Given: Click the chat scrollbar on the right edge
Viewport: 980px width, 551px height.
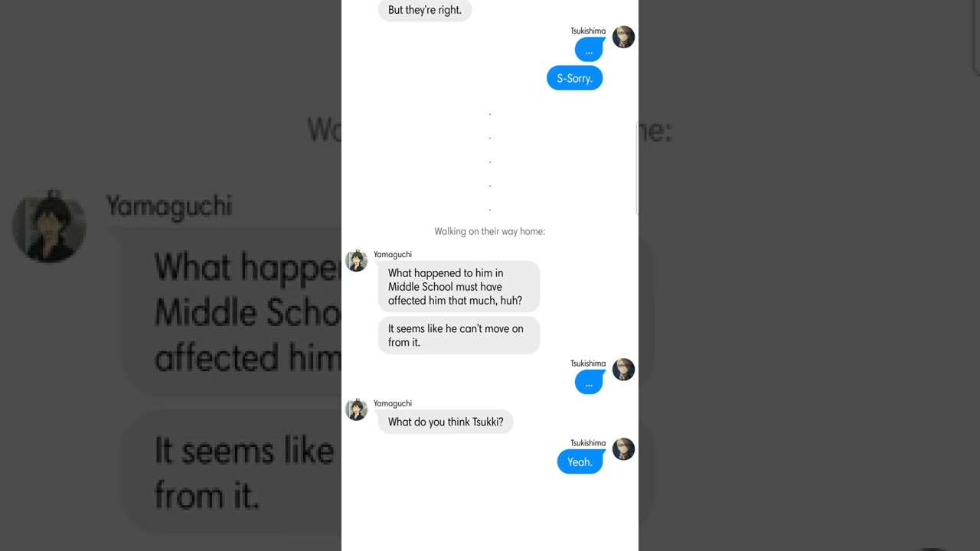Looking at the screenshot, I should pyautogui.click(x=637, y=167).
